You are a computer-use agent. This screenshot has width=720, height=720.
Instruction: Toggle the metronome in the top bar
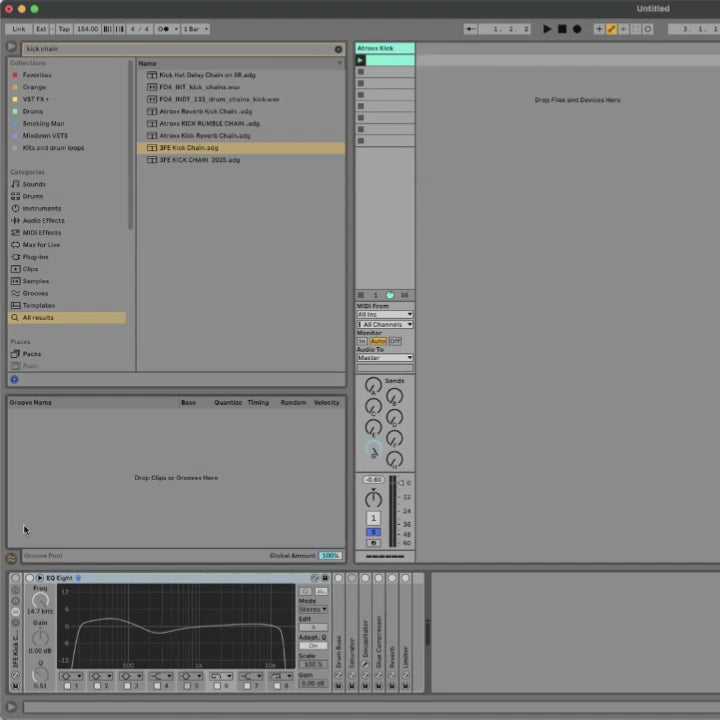pyautogui.click(x=162, y=29)
